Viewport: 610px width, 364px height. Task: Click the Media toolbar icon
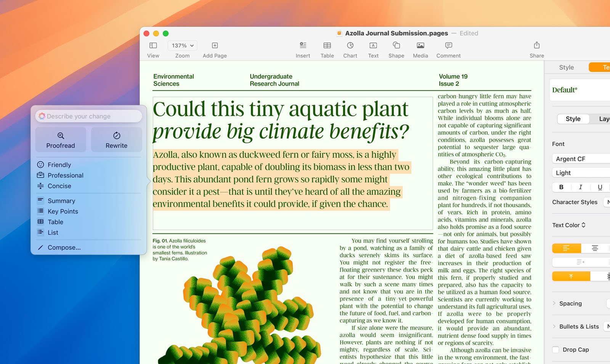tap(420, 46)
